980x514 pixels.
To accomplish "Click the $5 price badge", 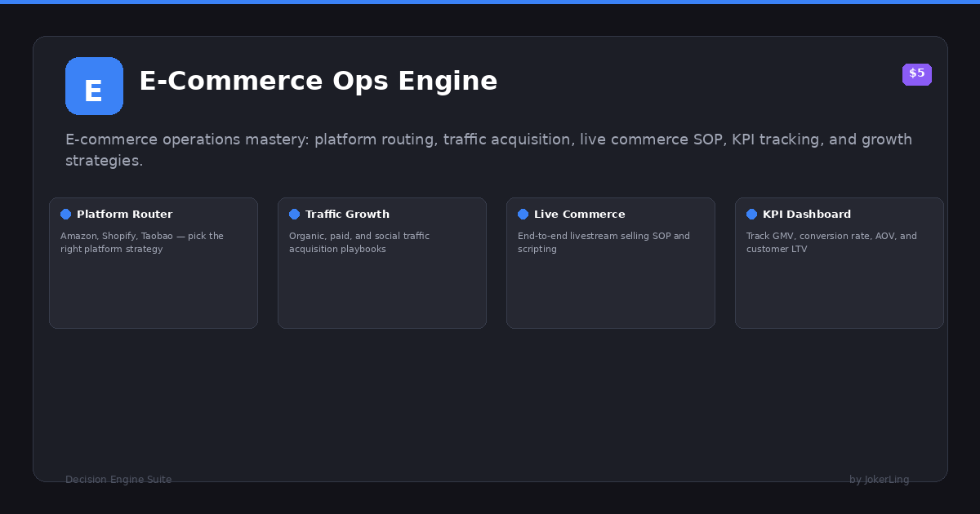I will click(916, 74).
